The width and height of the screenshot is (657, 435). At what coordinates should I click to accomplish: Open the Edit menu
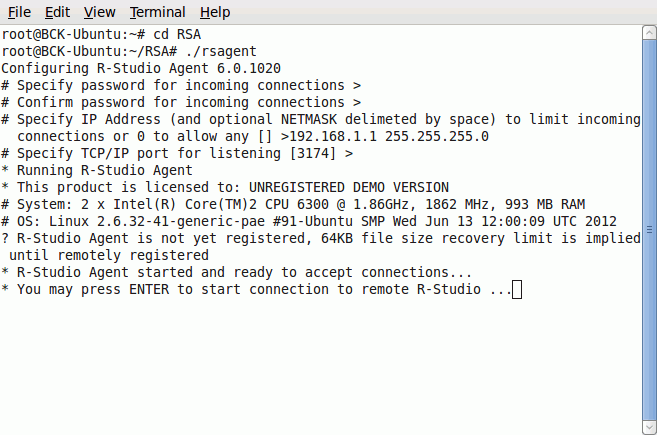click(57, 12)
